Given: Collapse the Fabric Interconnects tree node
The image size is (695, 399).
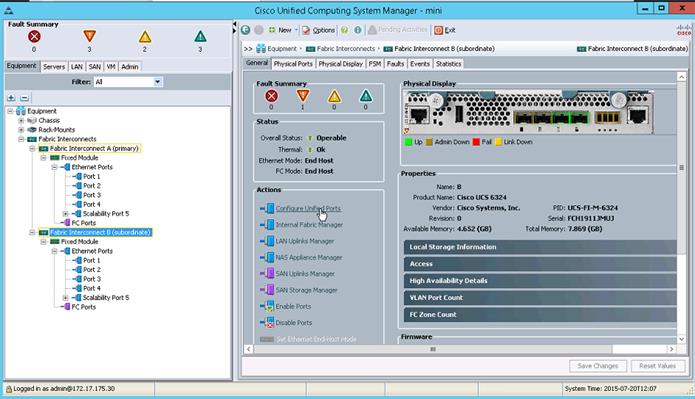Looking at the screenshot, I should (21, 139).
